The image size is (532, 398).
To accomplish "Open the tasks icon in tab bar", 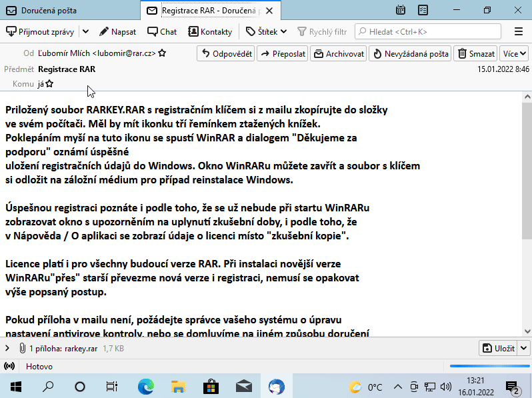I will click(423, 10).
